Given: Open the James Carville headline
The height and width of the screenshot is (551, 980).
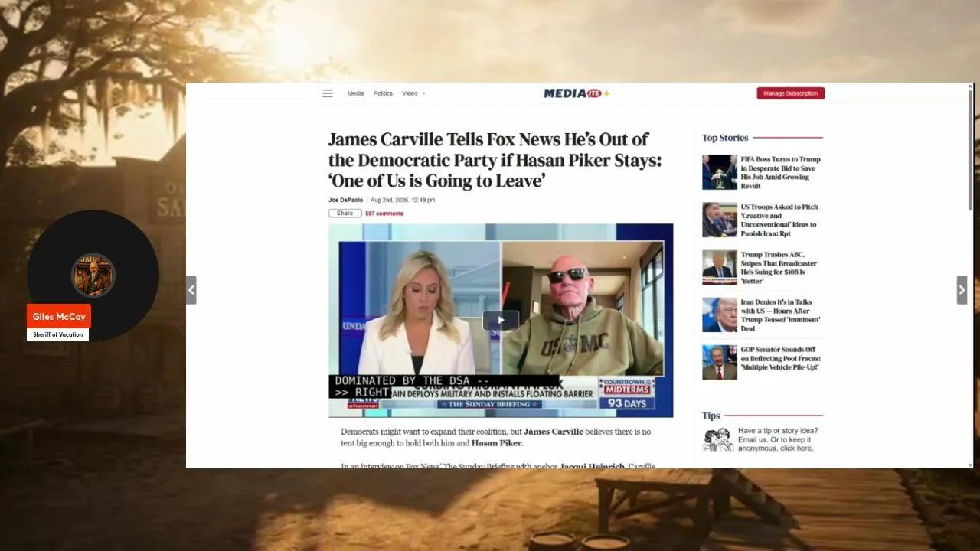Looking at the screenshot, I should (495, 161).
